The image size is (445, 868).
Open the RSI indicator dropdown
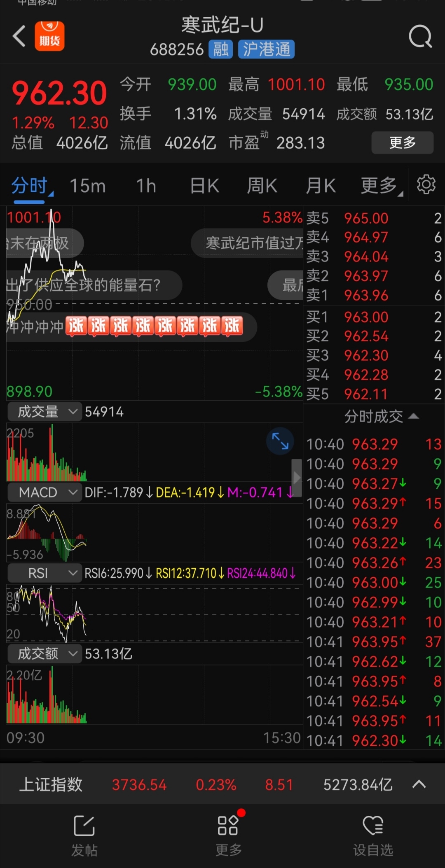[x=44, y=573]
